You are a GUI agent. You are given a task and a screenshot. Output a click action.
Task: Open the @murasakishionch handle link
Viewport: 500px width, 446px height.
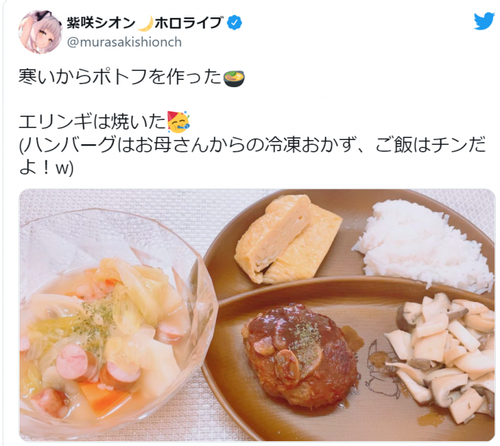click(x=124, y=42)
